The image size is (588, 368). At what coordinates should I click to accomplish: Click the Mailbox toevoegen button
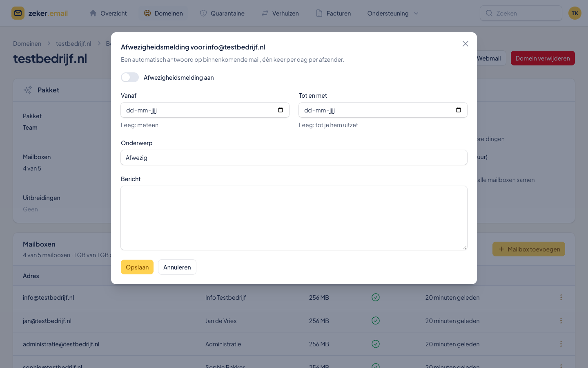(529, 249)
